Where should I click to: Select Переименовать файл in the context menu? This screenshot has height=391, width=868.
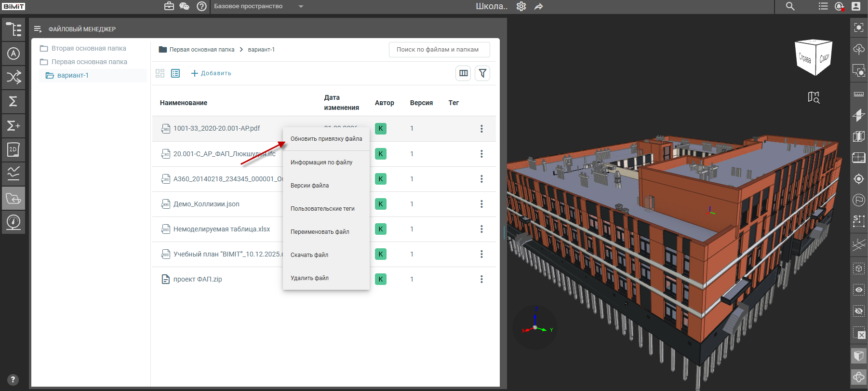click(x=326, y=232)
